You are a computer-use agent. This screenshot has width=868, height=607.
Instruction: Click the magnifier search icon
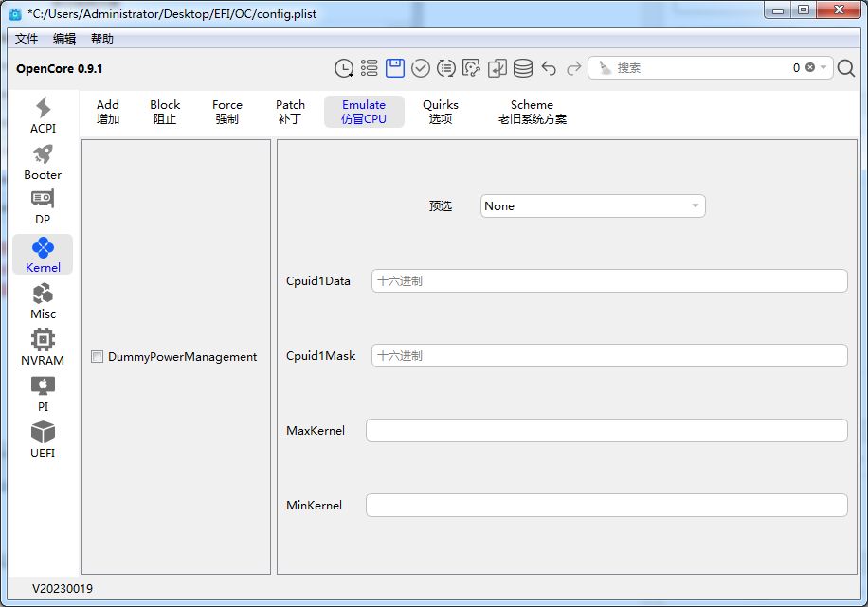[846, 68]
